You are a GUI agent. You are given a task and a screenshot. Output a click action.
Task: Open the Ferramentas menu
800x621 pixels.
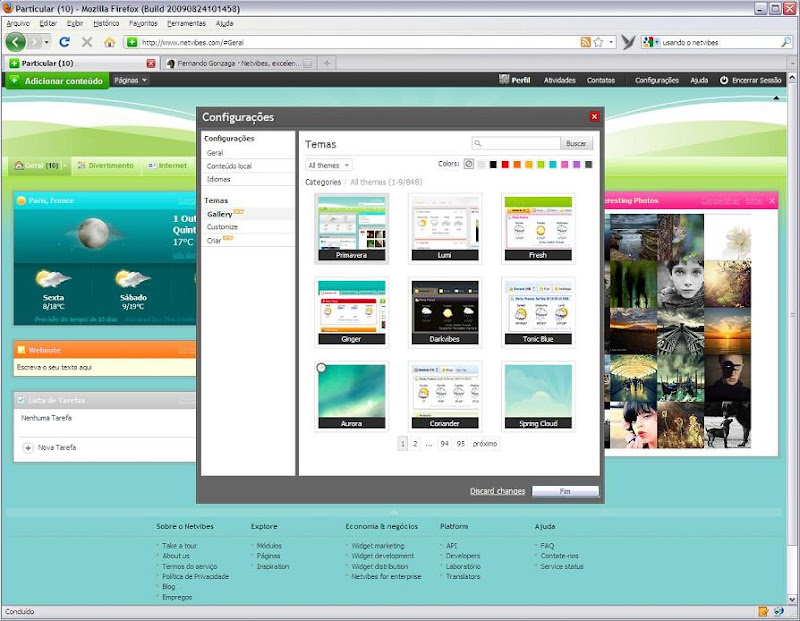[x=186, y=23]
